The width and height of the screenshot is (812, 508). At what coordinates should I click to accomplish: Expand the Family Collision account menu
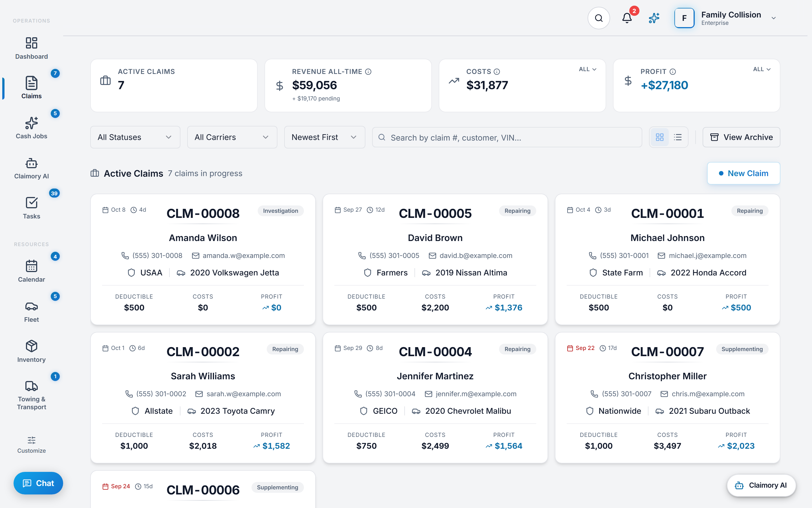[773, 18]
